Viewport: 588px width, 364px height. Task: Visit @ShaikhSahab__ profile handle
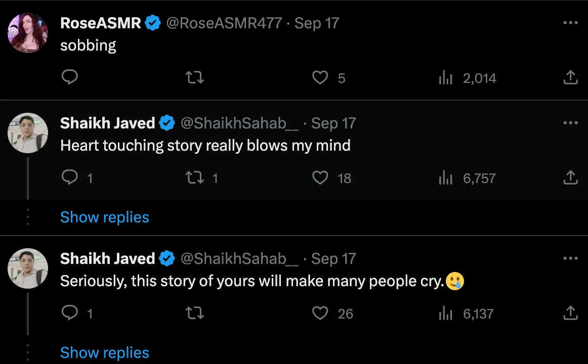[238, 123]
